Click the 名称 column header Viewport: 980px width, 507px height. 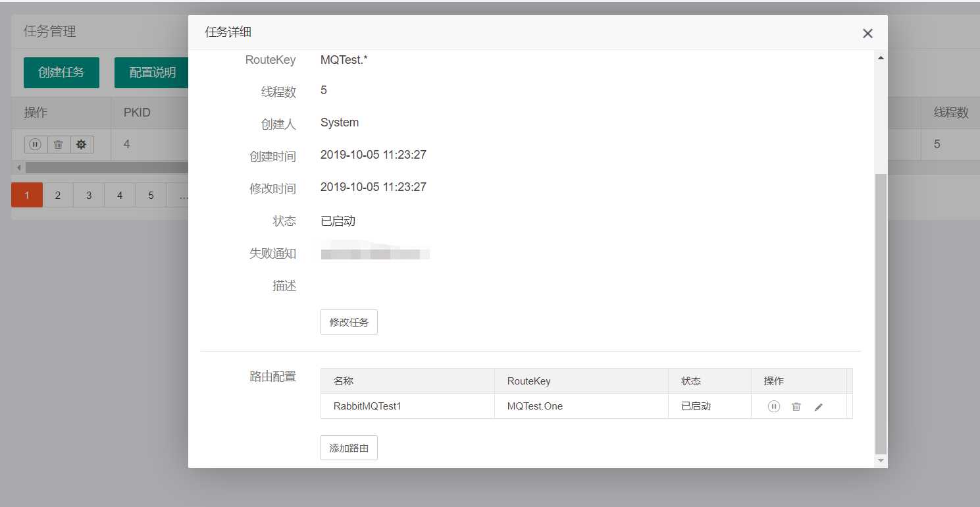[x=407, y=381]
